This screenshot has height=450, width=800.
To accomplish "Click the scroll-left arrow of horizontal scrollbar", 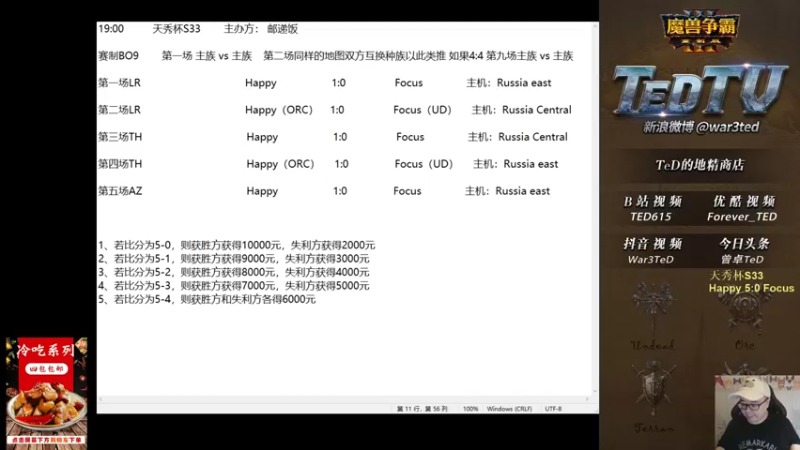I will tap(101, 399).
